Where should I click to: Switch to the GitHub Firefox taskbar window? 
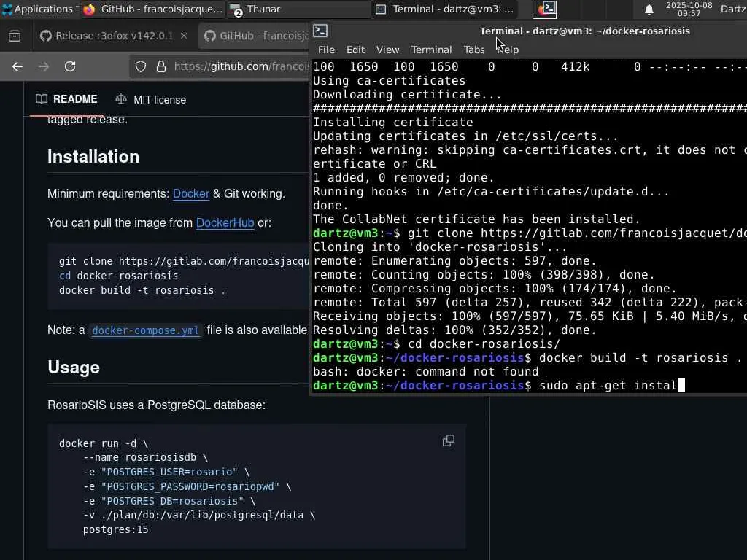[152, 9]
